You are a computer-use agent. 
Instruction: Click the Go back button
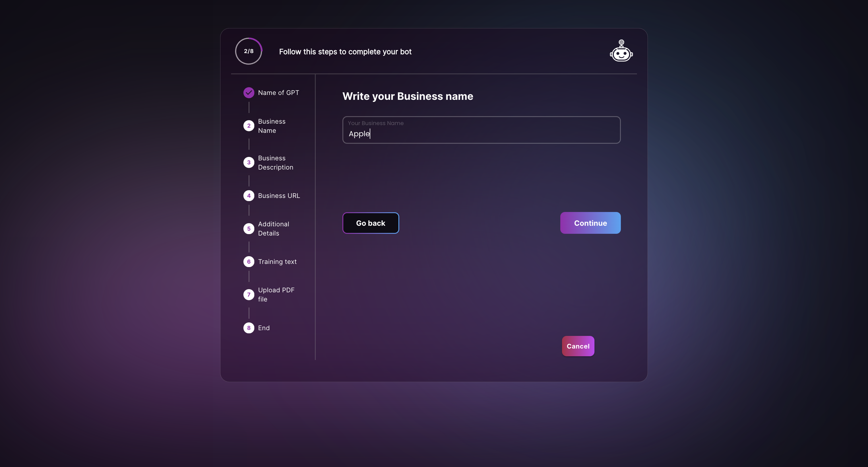click(x=371, y=223)
